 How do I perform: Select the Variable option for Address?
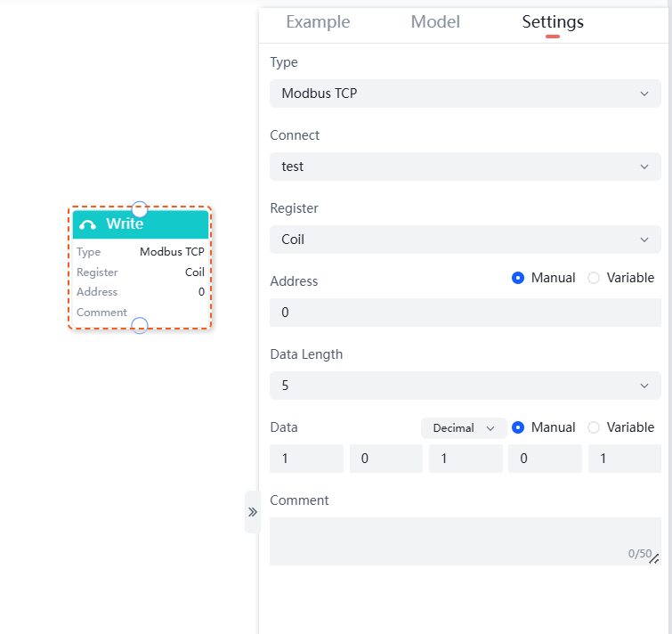pos(594,278)
